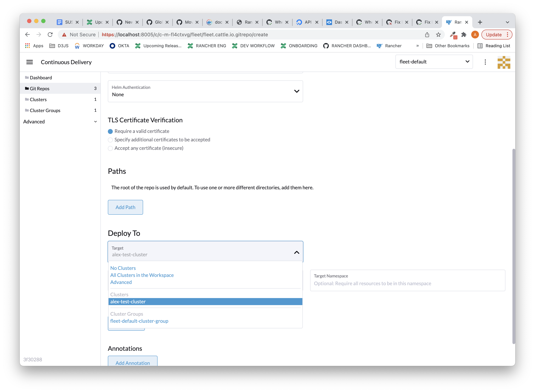535x392 pixels.
Task: Open the navigation hamburger menu
Action: click(x=29, y=62)
